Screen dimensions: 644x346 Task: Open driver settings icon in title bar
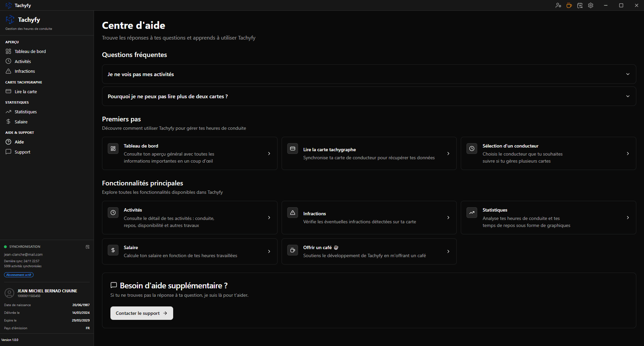pos(558,5)
